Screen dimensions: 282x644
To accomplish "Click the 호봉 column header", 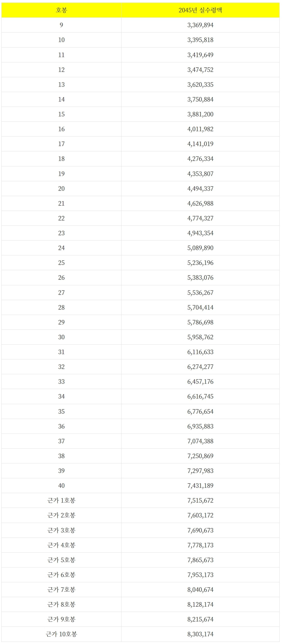I will [x=61, y=10].
